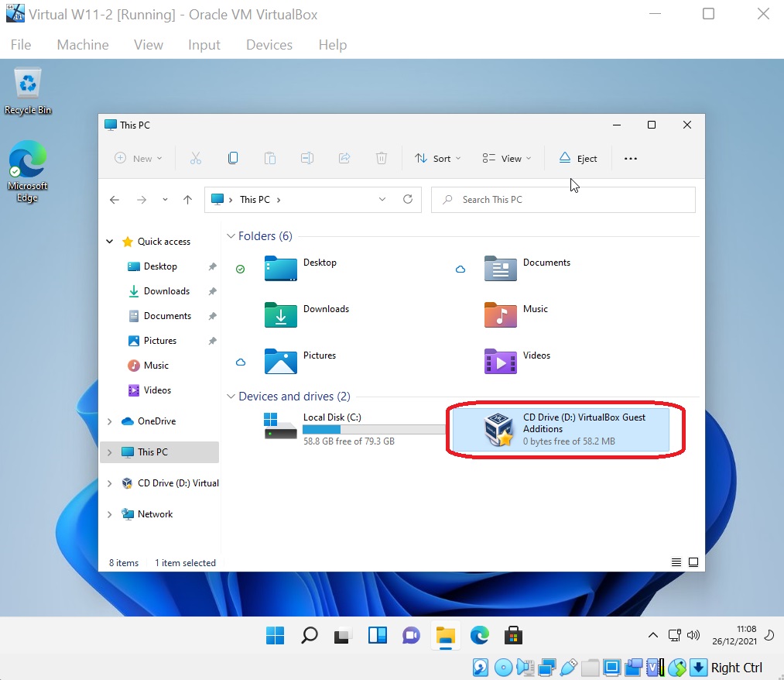Select Local Disk (C:) drive
Screen dimensions: 784x680
tap(352, 429)
